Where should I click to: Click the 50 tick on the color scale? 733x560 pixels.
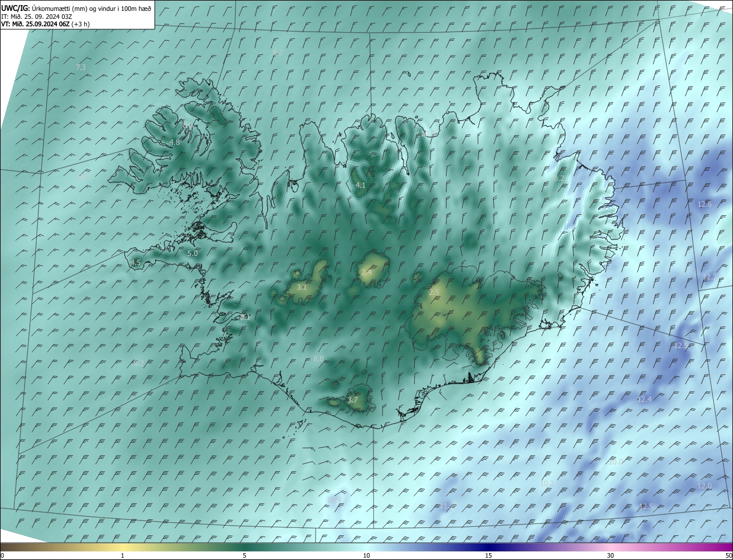(x=728, y=556)
